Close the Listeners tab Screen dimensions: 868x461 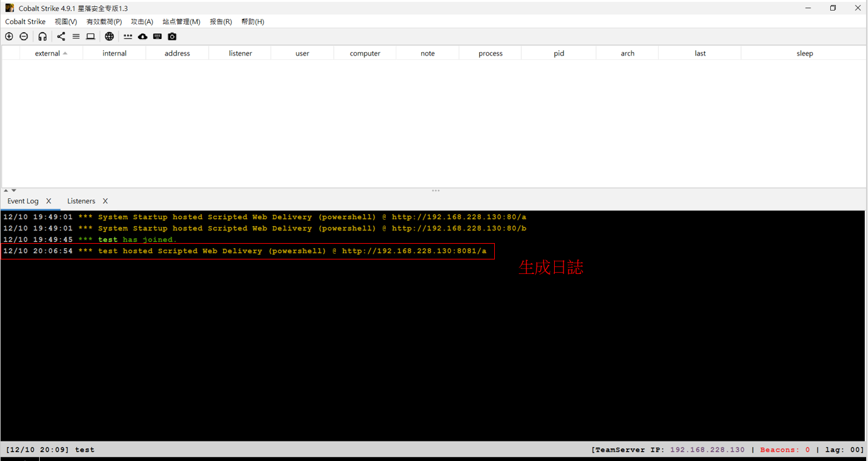[x=105, y=201]
